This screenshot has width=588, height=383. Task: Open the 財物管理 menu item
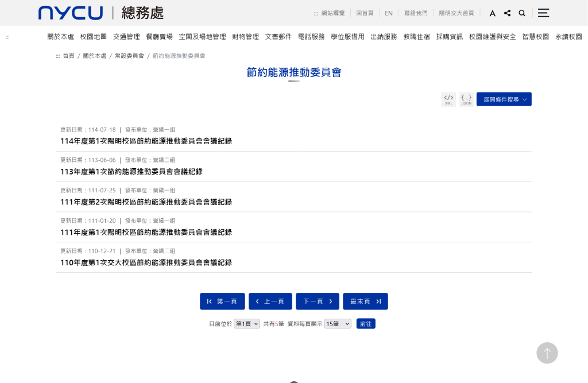[x=245, y=37]
